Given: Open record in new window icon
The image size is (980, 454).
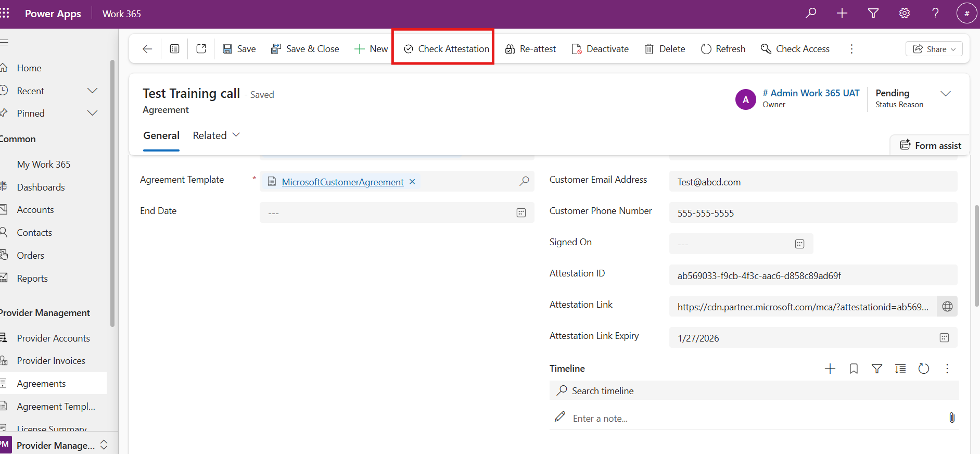Looking at the screenshot, I should coord(201,49).
